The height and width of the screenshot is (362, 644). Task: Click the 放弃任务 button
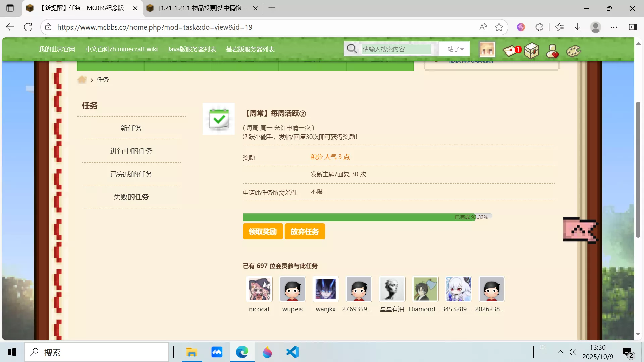tap(305, 231)
